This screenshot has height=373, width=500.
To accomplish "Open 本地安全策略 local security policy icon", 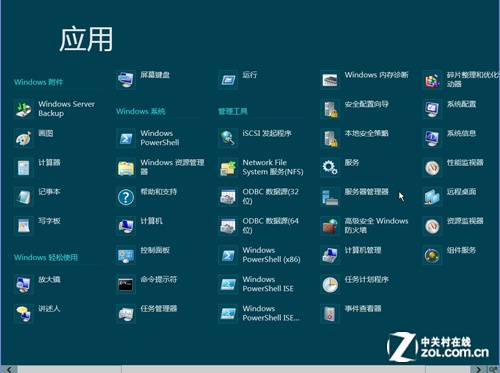I will pos(330,138).
